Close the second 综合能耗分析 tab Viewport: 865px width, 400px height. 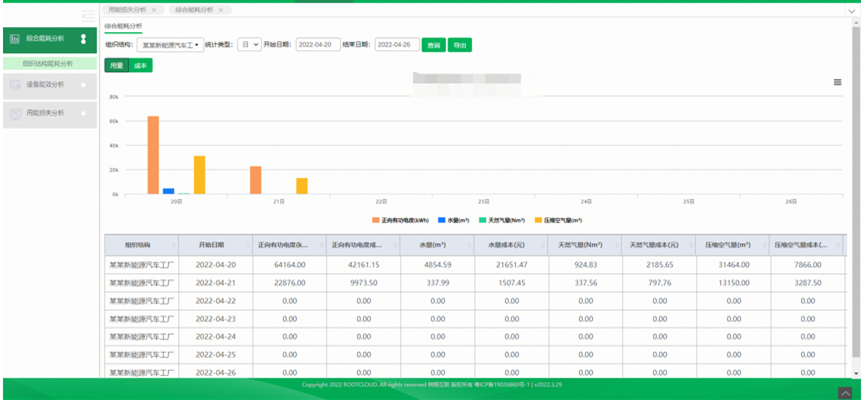click(221, 9)
